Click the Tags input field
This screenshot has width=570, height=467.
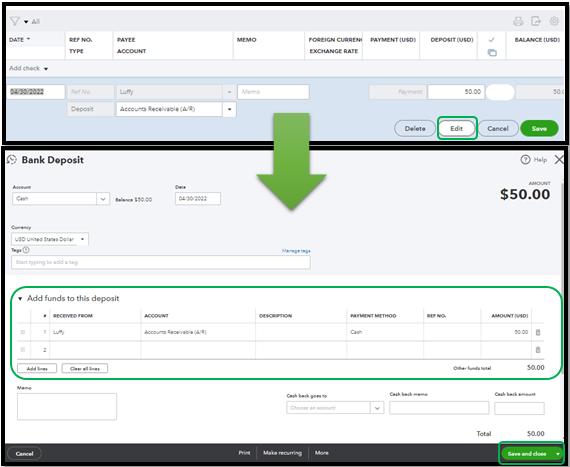(x=161, y=262)
